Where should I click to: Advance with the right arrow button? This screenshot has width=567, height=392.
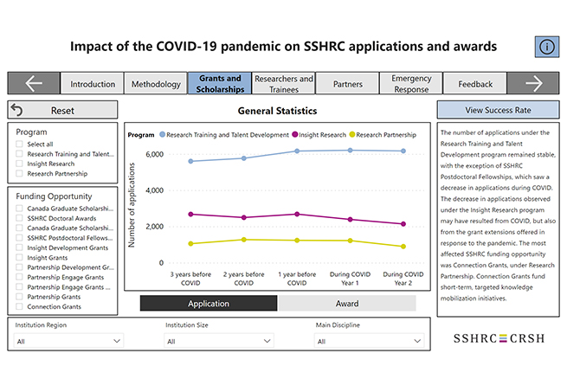533,84
